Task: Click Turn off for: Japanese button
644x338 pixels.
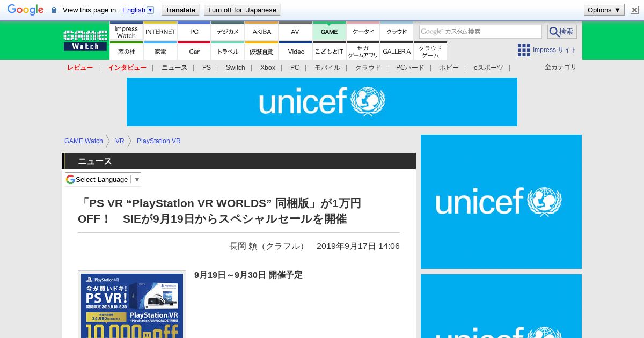Action: [x=242, y=10]
